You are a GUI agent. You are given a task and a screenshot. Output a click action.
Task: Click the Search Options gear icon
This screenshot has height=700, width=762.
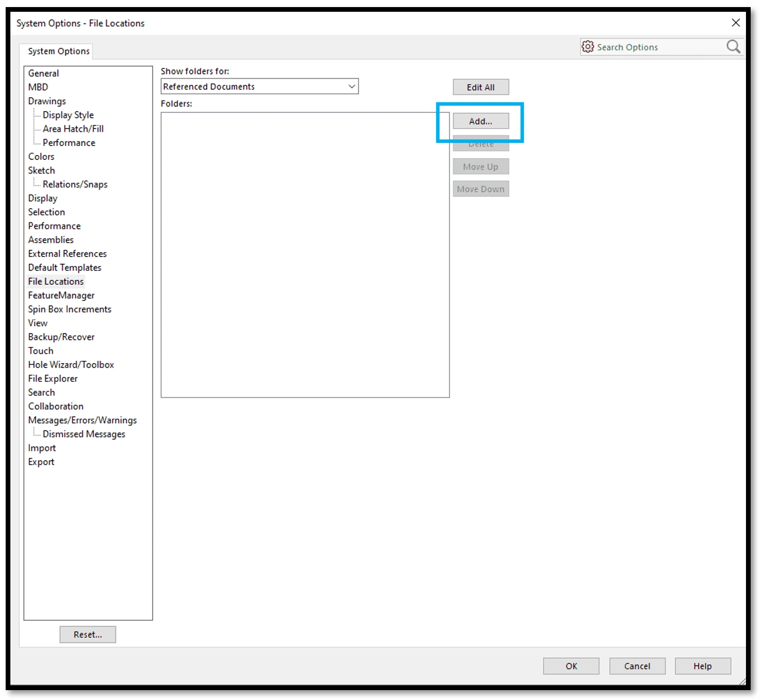tap(588, 47)
